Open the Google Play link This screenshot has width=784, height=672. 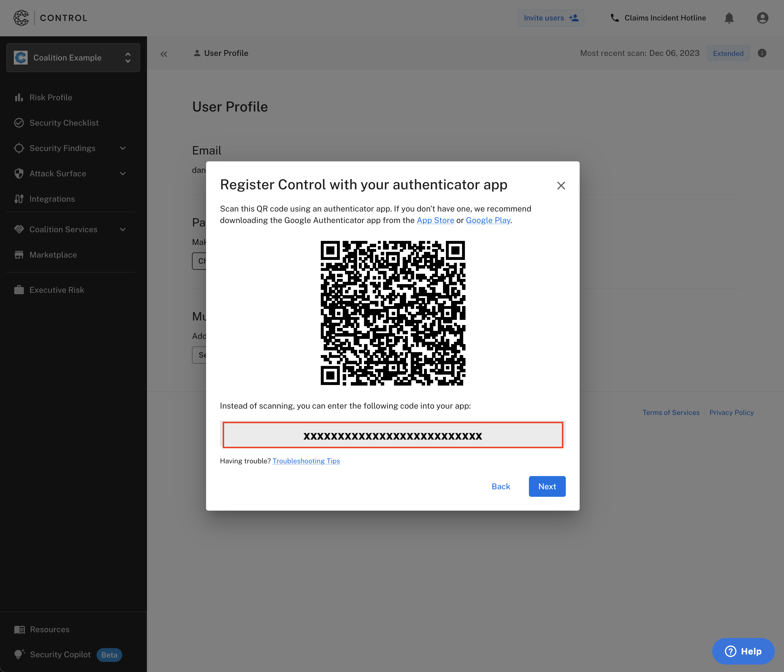tap(488, 220)
